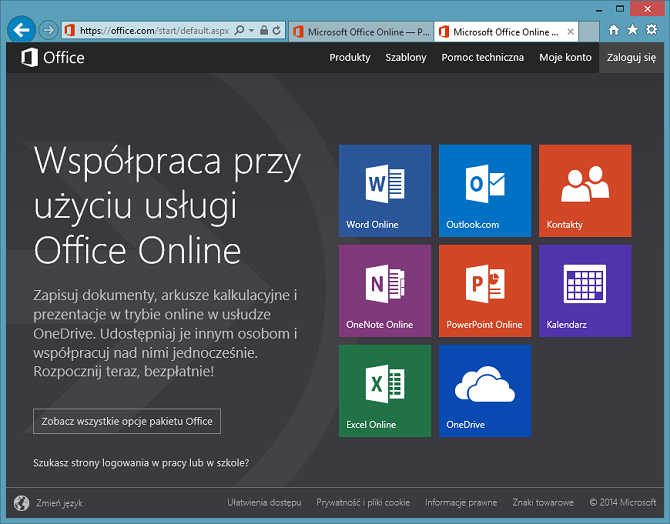Open the OneDrive cloud tile
The image size is (670, 524).
pos(485,390)
